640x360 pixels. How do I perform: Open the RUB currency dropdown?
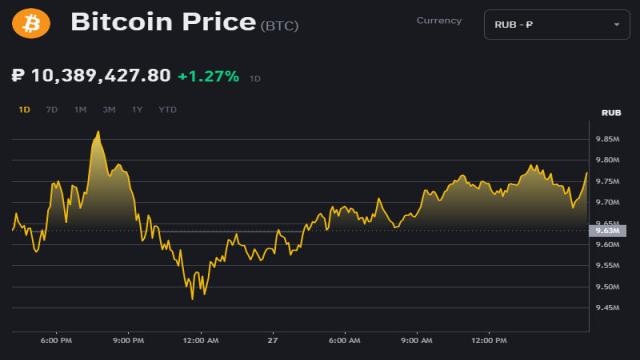pos(557,24)
